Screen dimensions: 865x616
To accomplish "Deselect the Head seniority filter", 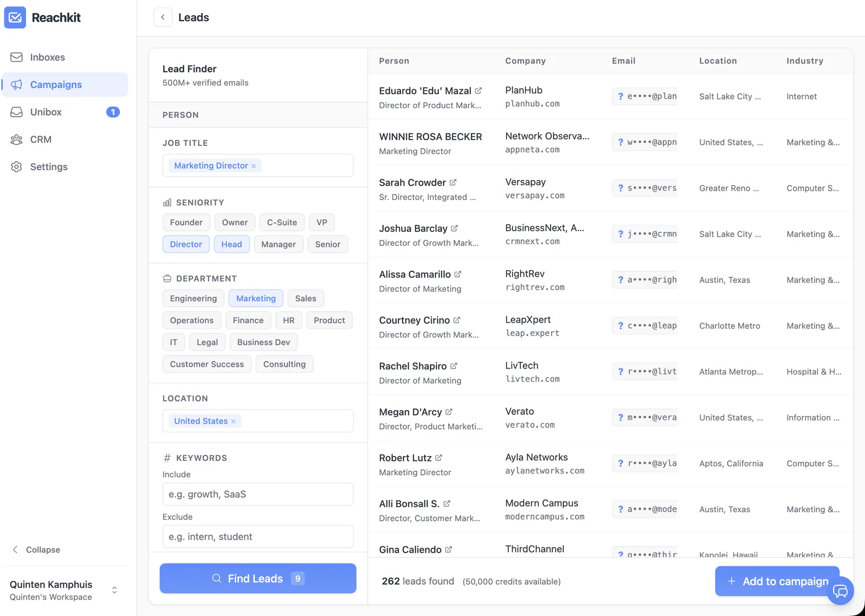I will pyautogui.click(x=231, y=244).
